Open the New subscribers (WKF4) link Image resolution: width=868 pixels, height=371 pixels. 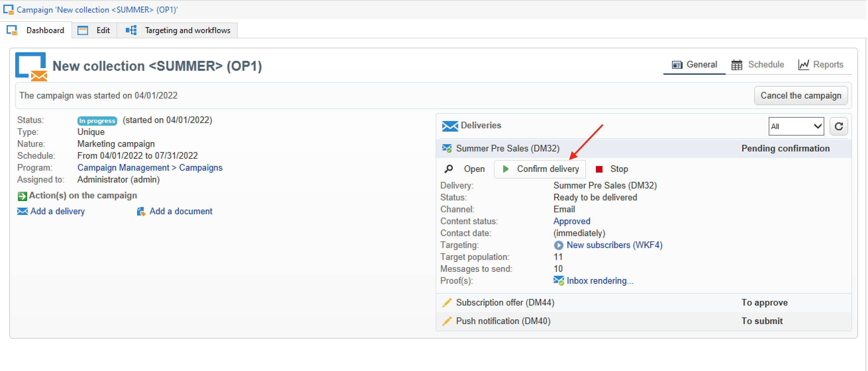(614, 245)
